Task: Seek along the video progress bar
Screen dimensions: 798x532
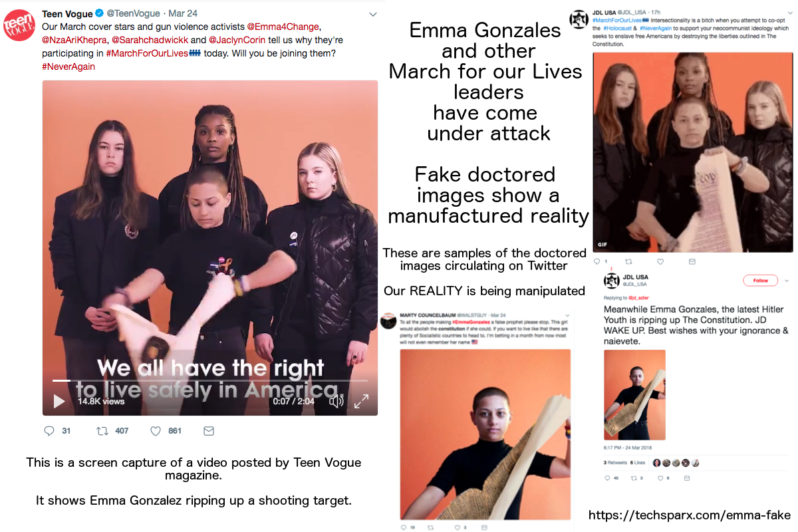Action: 209,380
